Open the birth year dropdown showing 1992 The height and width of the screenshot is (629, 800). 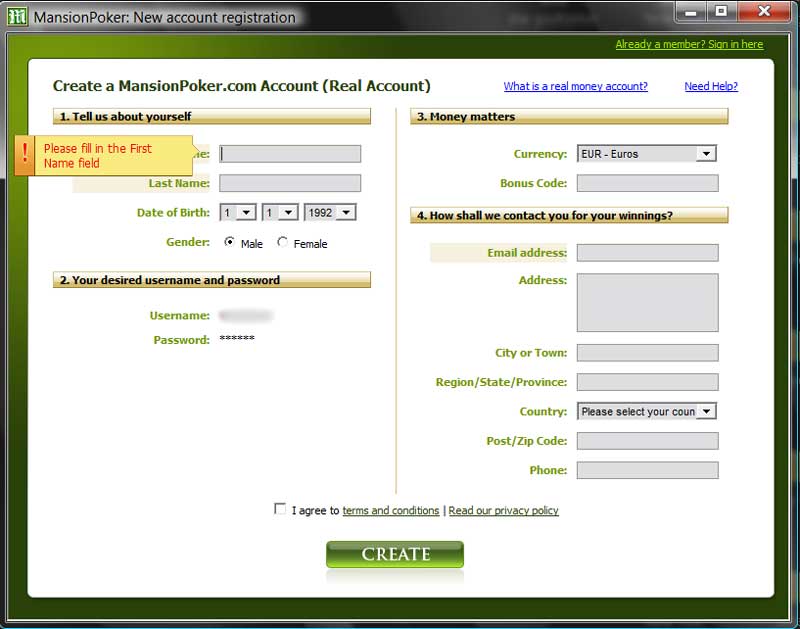pyautogui.click(x=330, y=212)
